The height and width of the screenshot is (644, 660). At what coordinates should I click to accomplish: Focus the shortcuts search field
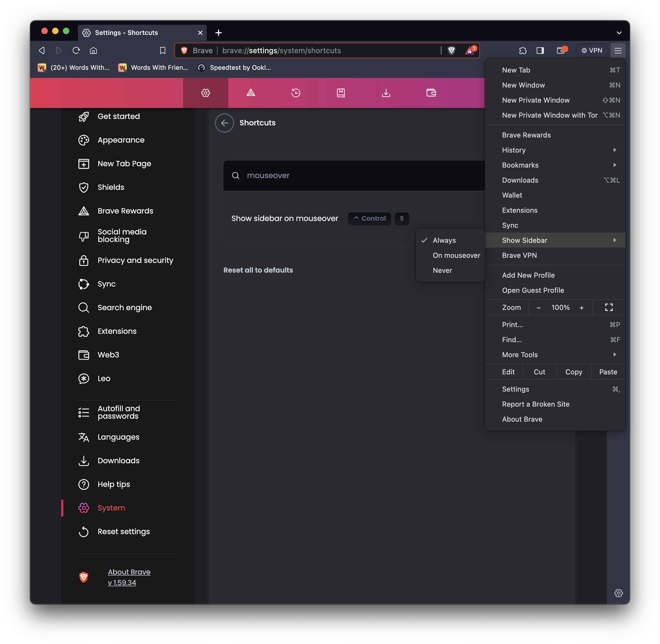(x=354, y=175)
